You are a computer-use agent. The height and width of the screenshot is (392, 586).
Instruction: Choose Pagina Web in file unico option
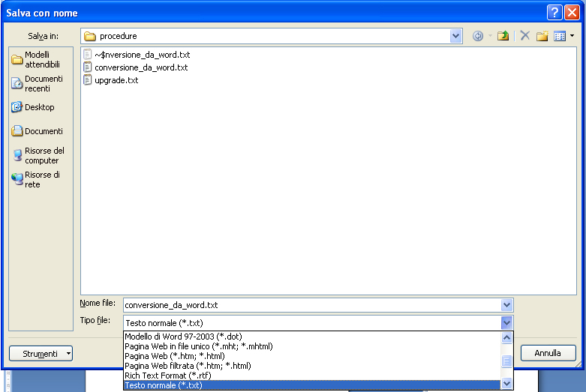pyautogui.click(x=312, y=346)
